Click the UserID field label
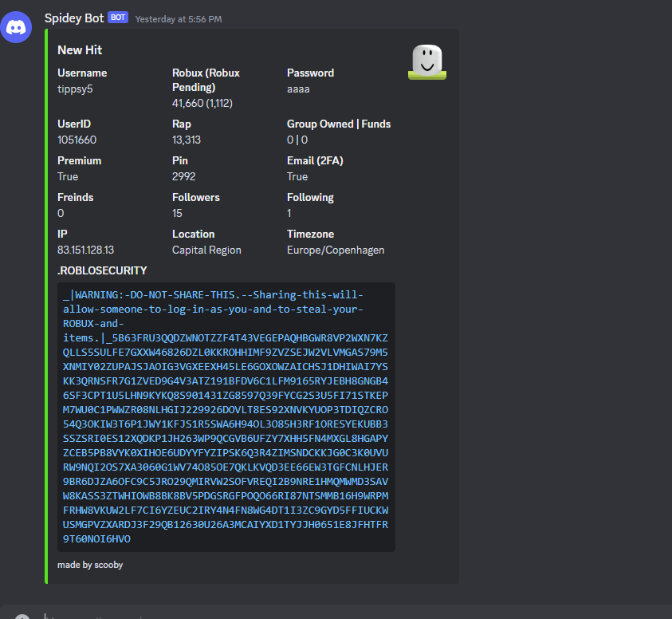This screenshot has height=619, width=672. pos(74,124)
